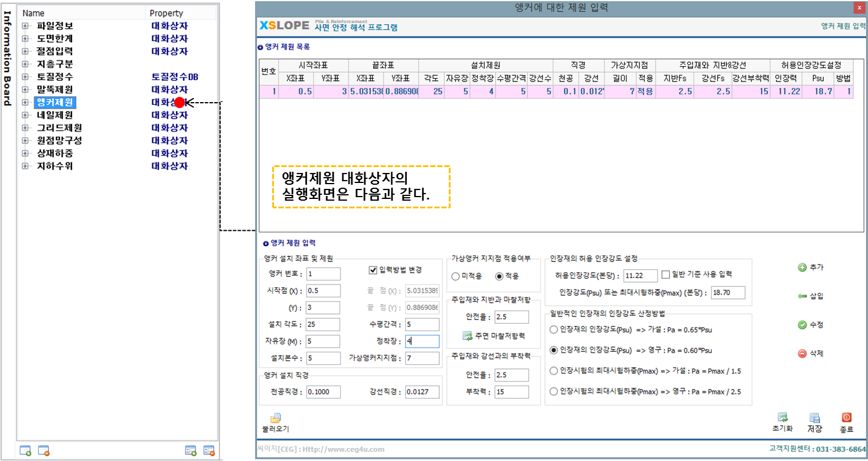Expand the 도면한계 tree node

coord(25,39)
